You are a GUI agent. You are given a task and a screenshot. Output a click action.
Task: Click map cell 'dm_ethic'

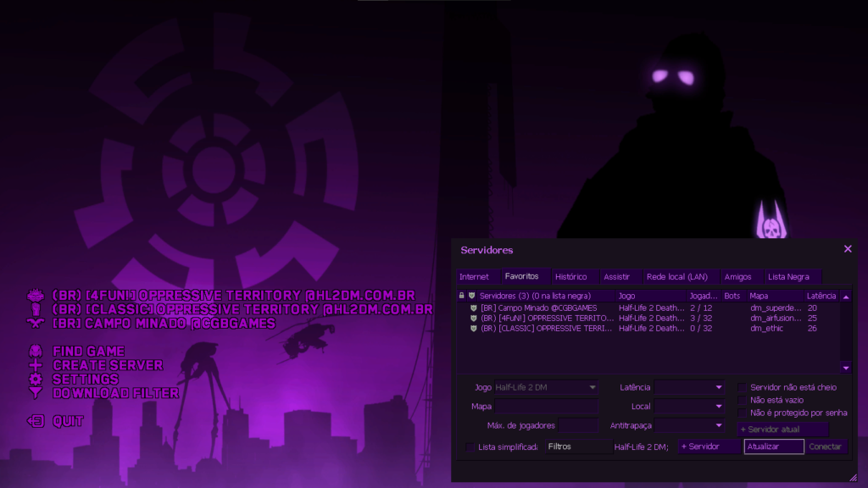tap(766, 329)
